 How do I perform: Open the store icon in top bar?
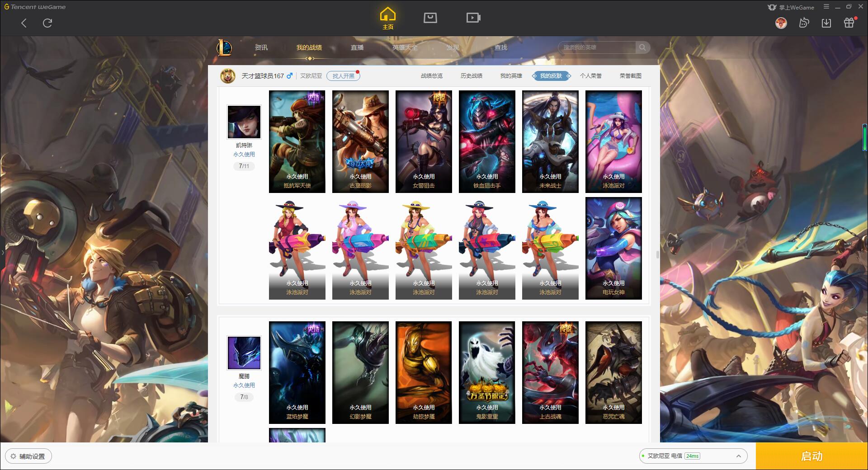coord(430,18)
